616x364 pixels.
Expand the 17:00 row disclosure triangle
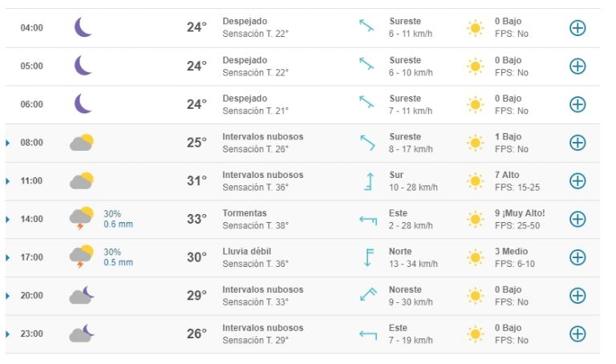click(x=7, y=257)
